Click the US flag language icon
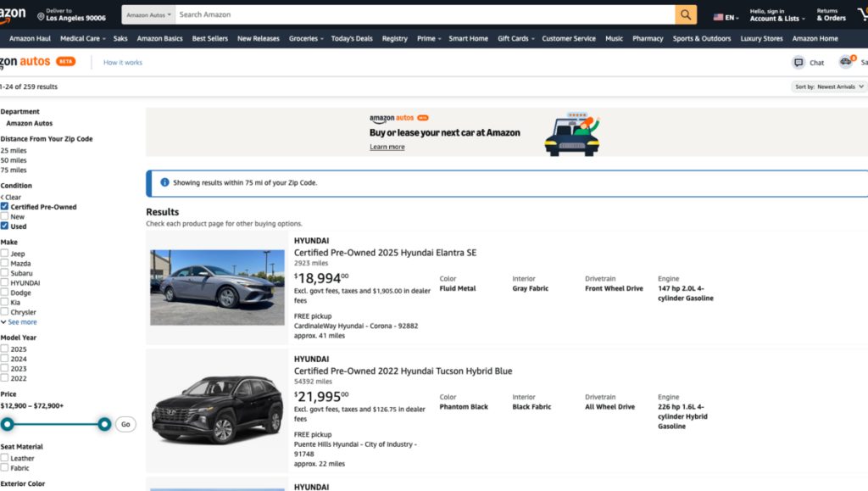868x491 pixels. click(x=718, y=17)
